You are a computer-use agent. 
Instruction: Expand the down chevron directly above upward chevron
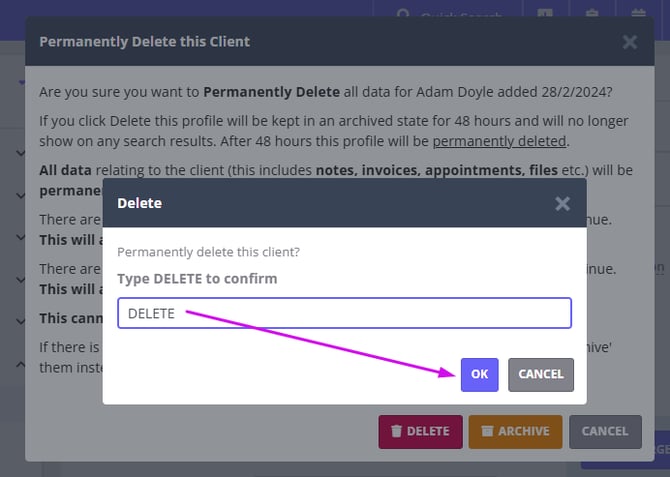21,322
